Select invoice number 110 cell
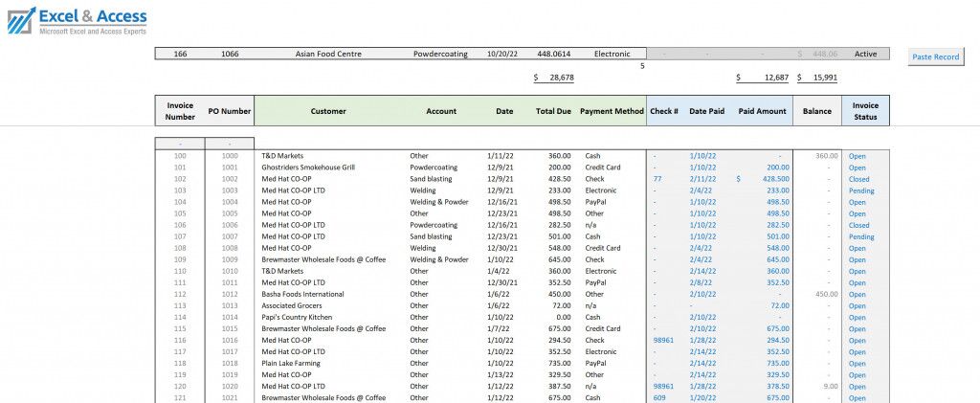The image size is (980, 403). 180,271
